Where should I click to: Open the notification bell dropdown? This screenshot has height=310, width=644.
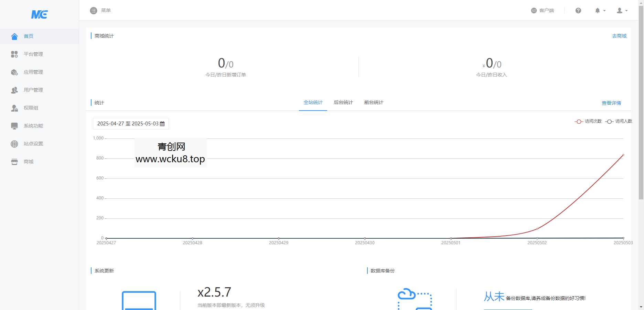pos(600,11)
